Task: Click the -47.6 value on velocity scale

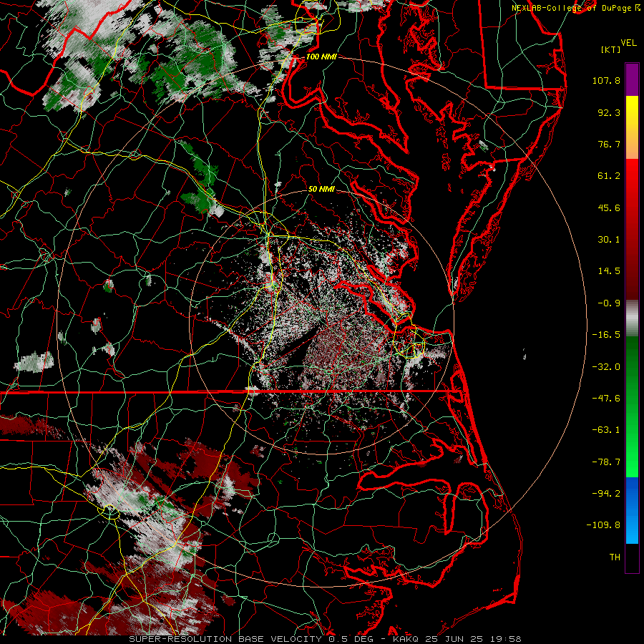Action: pyautogui.click(x=606, y=399)
